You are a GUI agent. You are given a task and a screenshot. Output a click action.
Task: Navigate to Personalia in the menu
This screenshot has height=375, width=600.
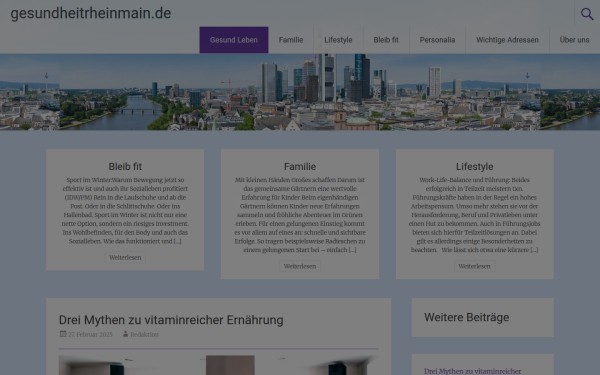click(x=437, y=40)
